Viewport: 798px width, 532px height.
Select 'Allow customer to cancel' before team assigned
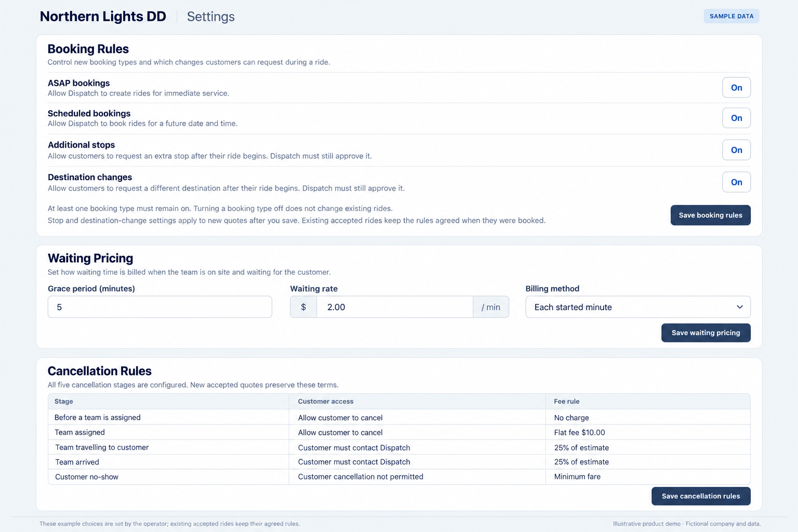click(x=340, y=418)
